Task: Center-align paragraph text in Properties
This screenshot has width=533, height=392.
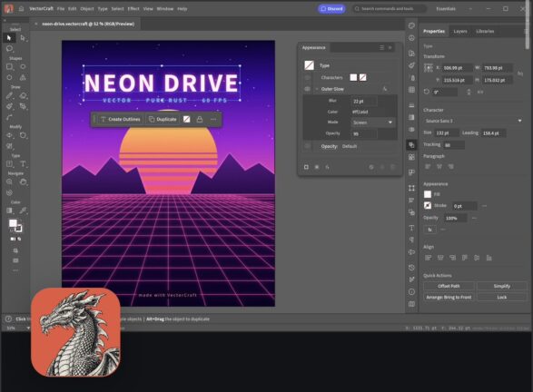Action: click(x=439, y=166)
